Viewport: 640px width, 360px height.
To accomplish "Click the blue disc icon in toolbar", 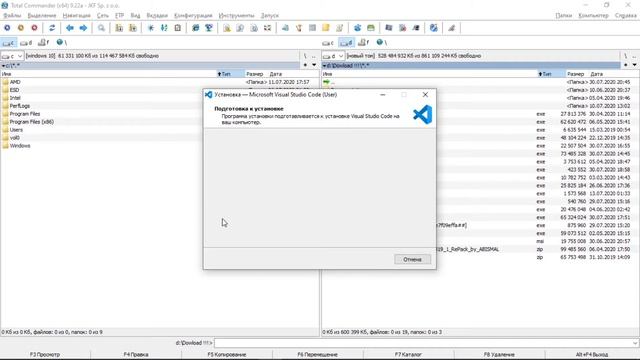I will [x=7, y=28].
